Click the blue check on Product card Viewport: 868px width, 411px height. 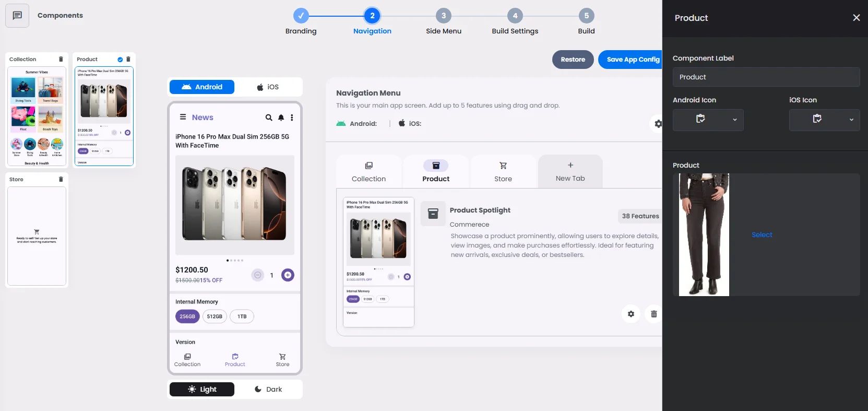click(120, 60)
